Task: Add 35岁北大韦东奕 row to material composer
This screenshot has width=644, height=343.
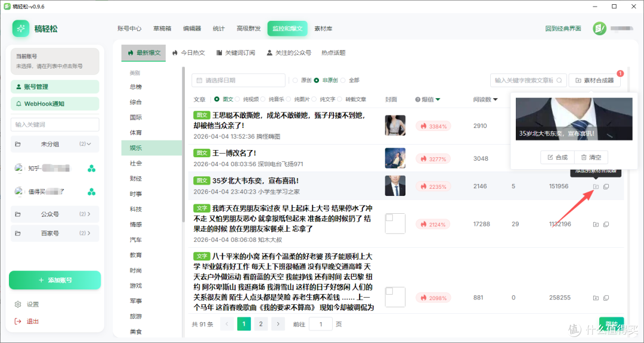Action: (596, 186)
